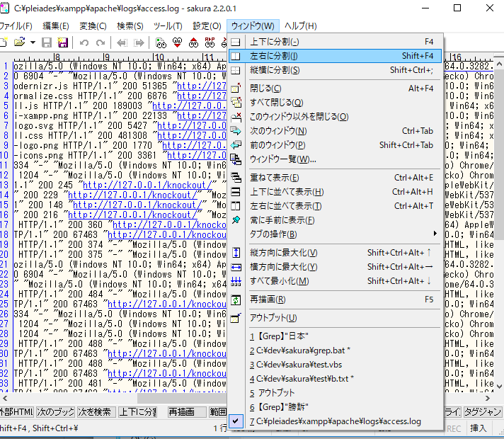Choose 縦横に分割(S) from window menu
The height and width of the screenshot is (439, 504).
tap(335, 70)
